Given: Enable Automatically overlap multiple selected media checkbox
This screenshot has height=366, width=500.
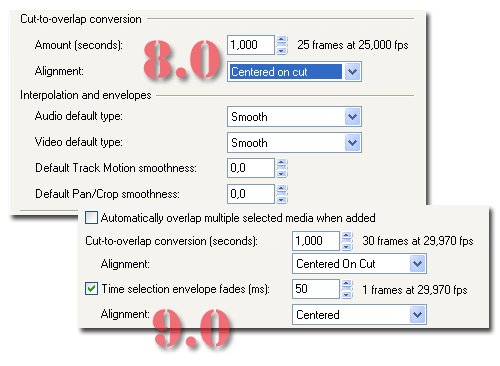Looking at the screenshot, I should [x=91, y=217].
